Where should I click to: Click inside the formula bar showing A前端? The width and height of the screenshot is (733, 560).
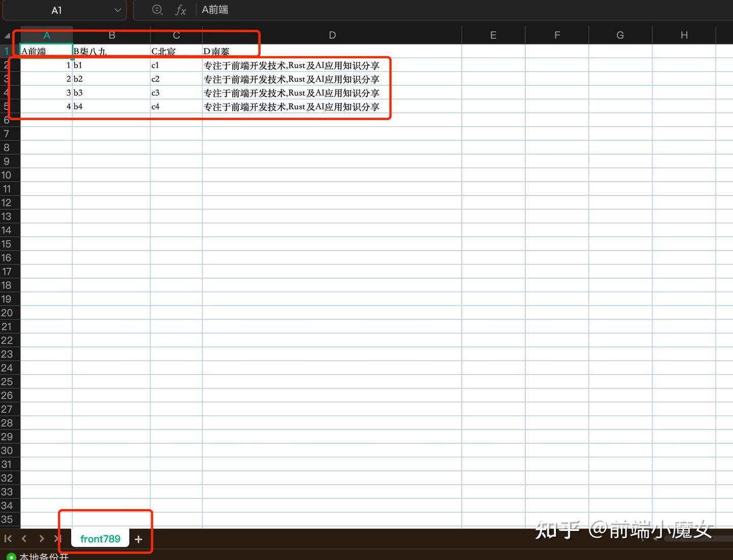pos(255,10)
